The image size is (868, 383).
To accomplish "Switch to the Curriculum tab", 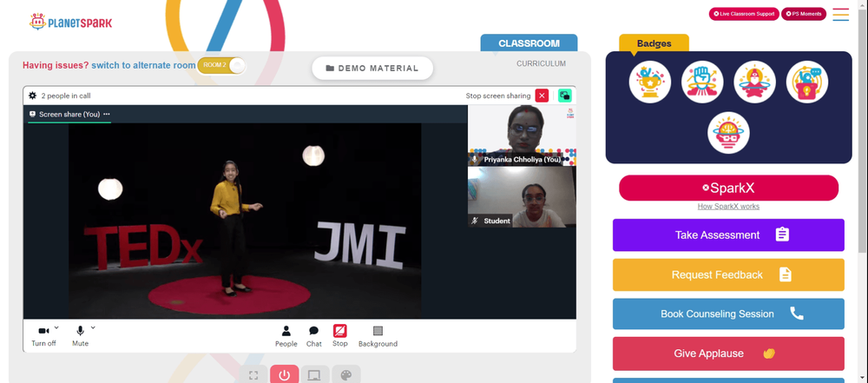I will [x=541, y=63].
